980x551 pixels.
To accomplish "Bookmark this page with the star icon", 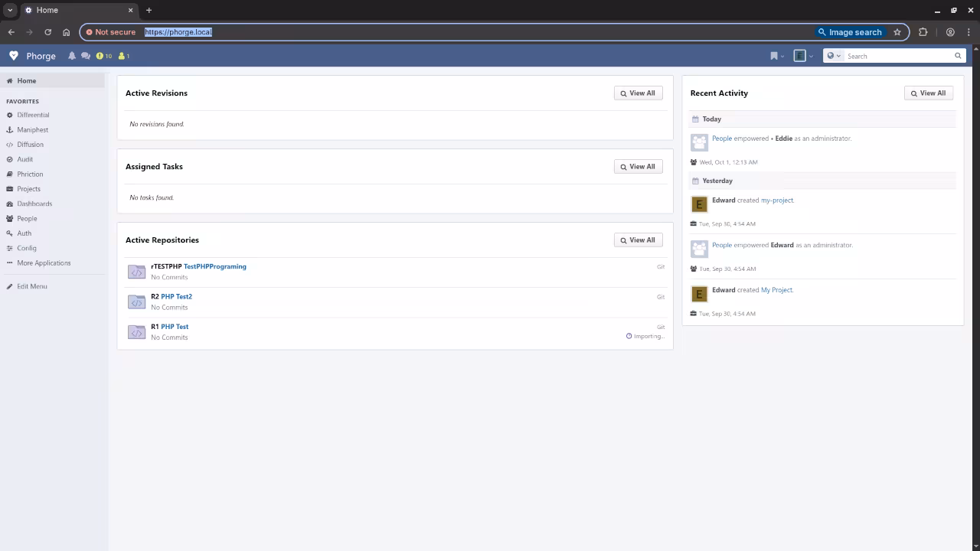I will [x=897, y=32].
